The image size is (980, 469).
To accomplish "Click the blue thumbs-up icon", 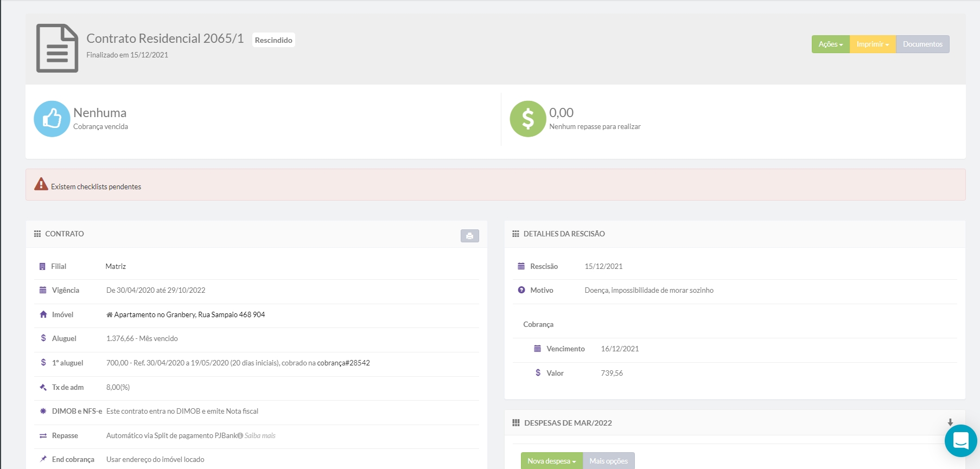I will pos(52,119).
